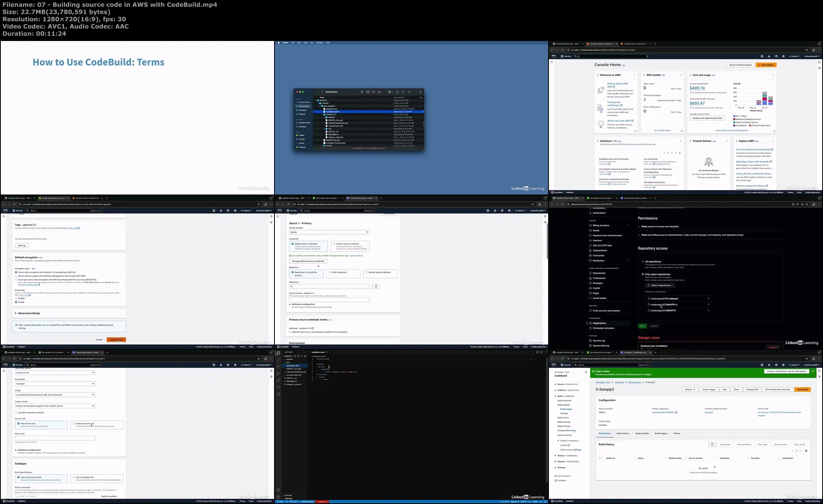Click the Repository search field on source page
The height and width of the screenshot is (504, 823).
(329, 287)
